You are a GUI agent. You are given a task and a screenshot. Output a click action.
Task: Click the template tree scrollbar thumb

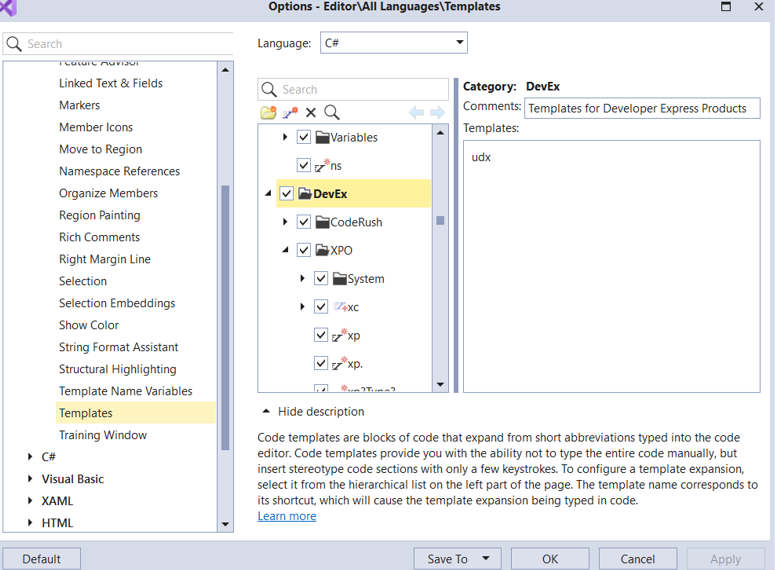coord(440,220)
